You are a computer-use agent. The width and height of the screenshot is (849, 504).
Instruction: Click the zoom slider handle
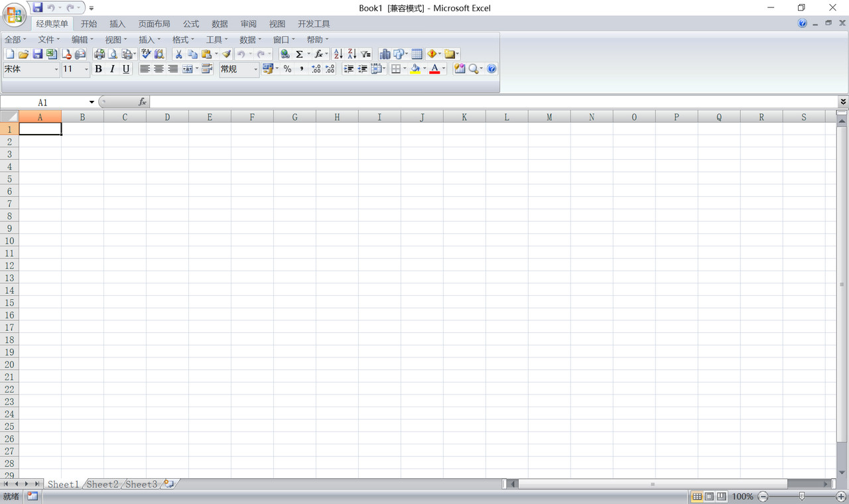(802, 497)
